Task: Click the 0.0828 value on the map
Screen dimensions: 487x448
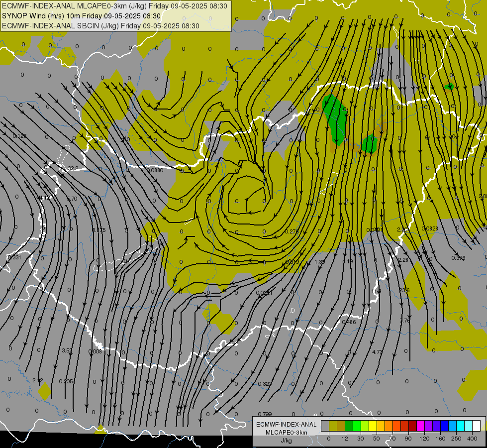Action: pos(430,228)
